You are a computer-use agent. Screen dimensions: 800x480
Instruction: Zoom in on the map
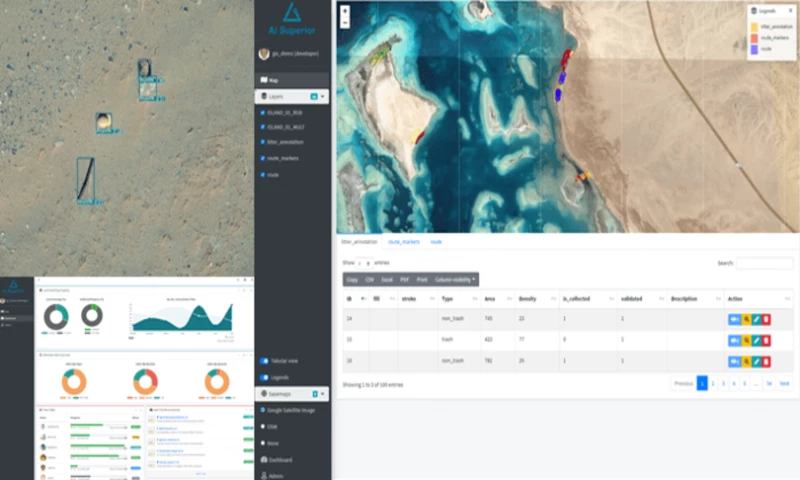click(x=345, y=11)
